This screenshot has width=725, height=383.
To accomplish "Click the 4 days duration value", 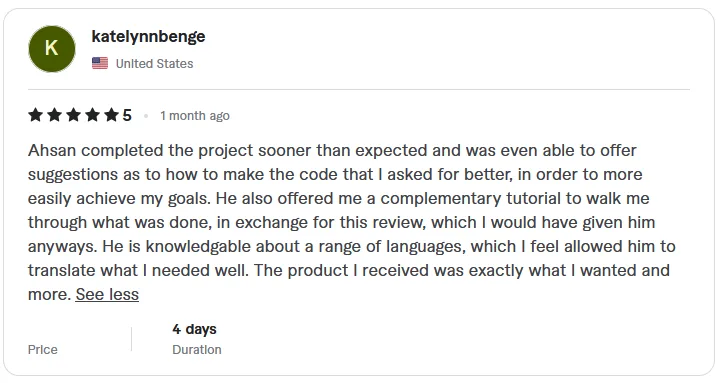I will point(194,329).
